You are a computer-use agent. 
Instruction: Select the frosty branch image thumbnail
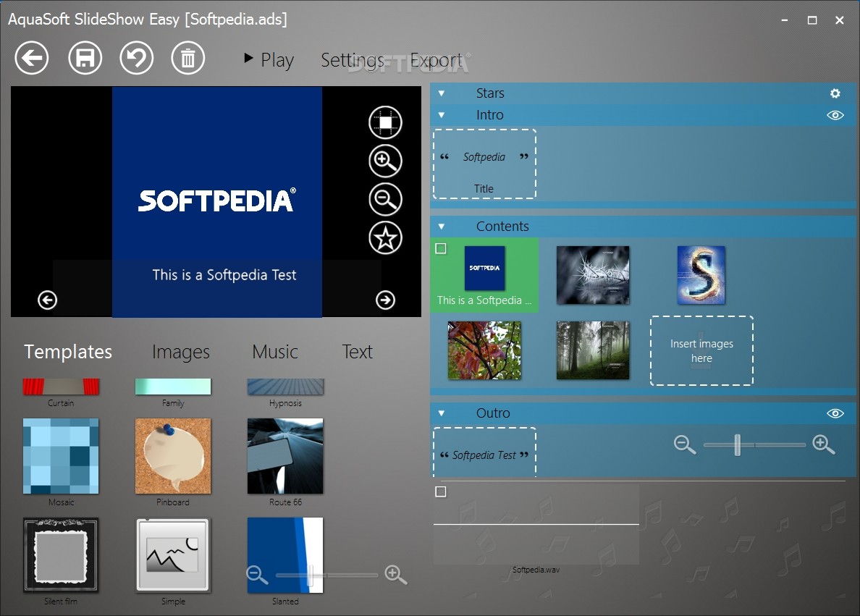pyautogui.click(x=593, y=275)
